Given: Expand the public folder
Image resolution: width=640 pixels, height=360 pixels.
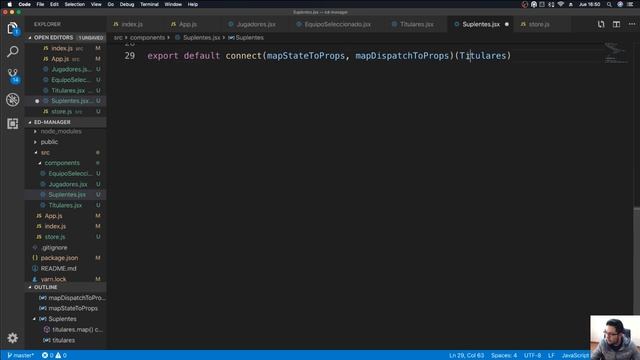Looking at the screenshot, I should click(x=36, y=142).
